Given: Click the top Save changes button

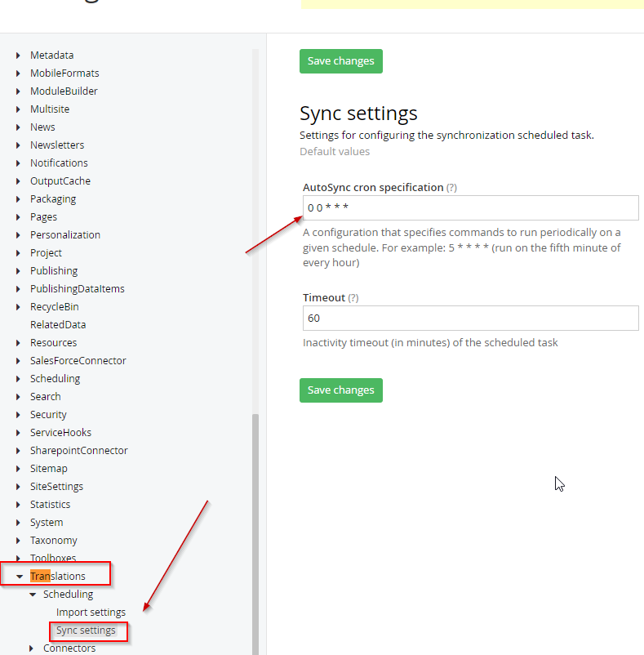Looking at the screenshot, I should pos(341,61).
